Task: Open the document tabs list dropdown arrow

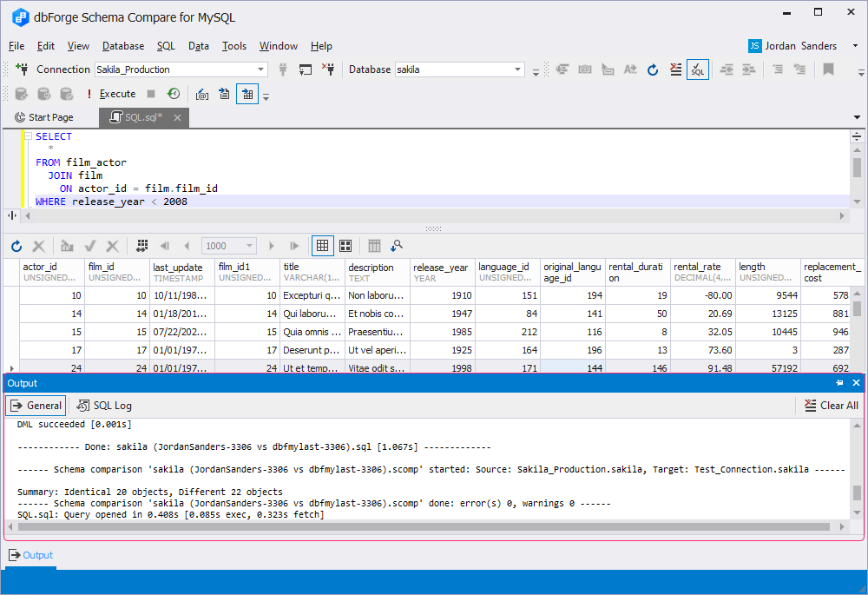Action: pos(857,117)
